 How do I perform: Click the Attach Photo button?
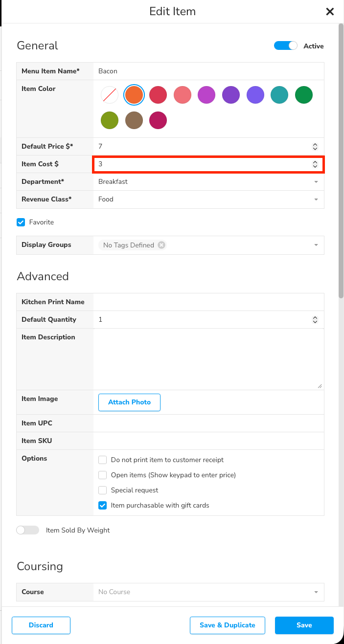(129, 402)
